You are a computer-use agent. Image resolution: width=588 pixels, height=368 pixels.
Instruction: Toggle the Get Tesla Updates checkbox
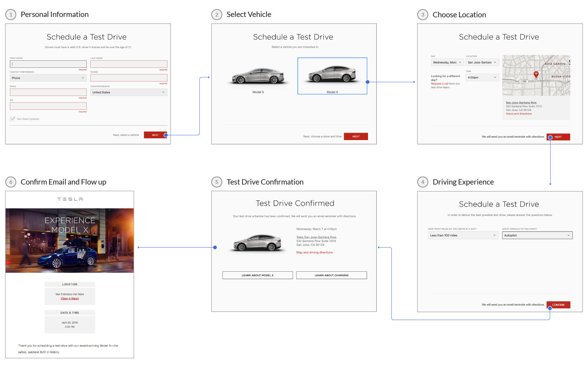pos(13,119)
